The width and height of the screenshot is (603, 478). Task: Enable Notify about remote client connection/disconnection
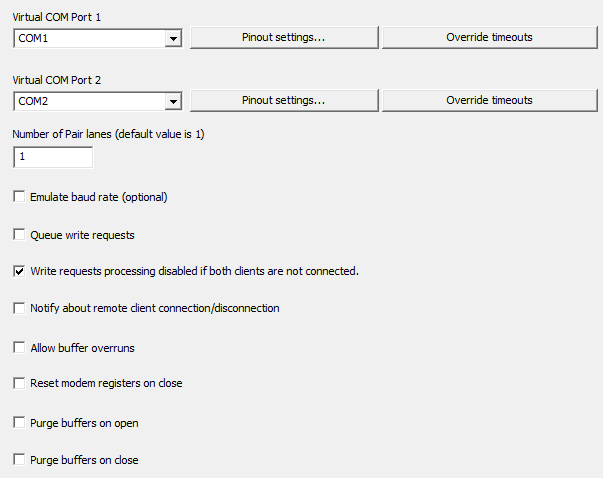19,308
